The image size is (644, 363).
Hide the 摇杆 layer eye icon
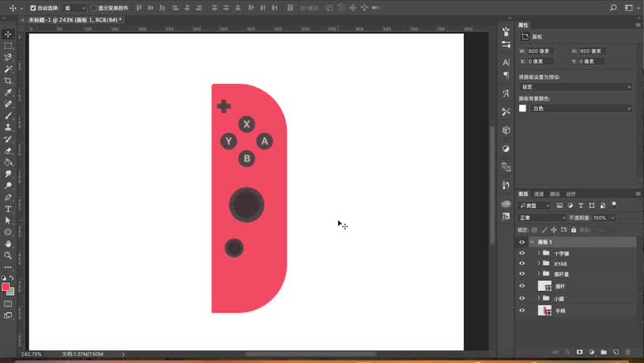(522, 286)
